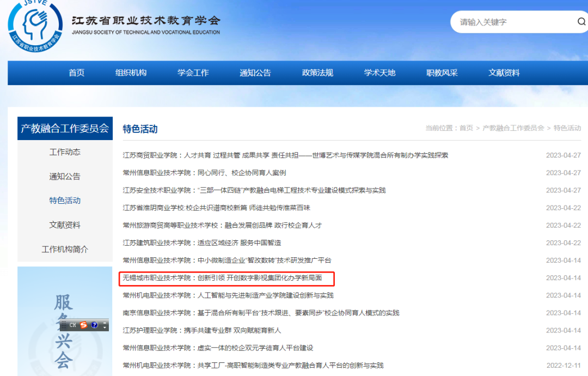The height and width of the screenshot is (376, 588).
Task: Open the language bar options arrow
Action: coord(105,328)
